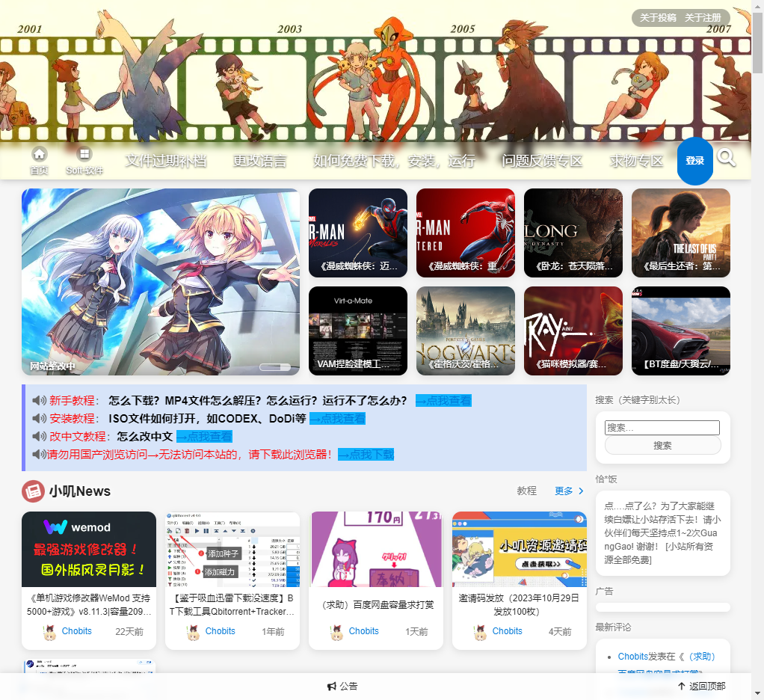Click Chobits author name on WeMod post

pyautogui.click(x=76, y=631)
